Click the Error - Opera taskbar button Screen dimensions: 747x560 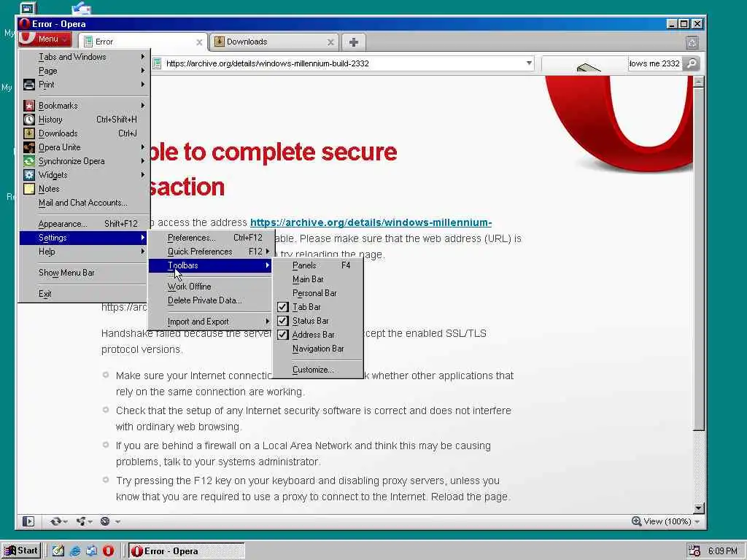click(187, 551)
